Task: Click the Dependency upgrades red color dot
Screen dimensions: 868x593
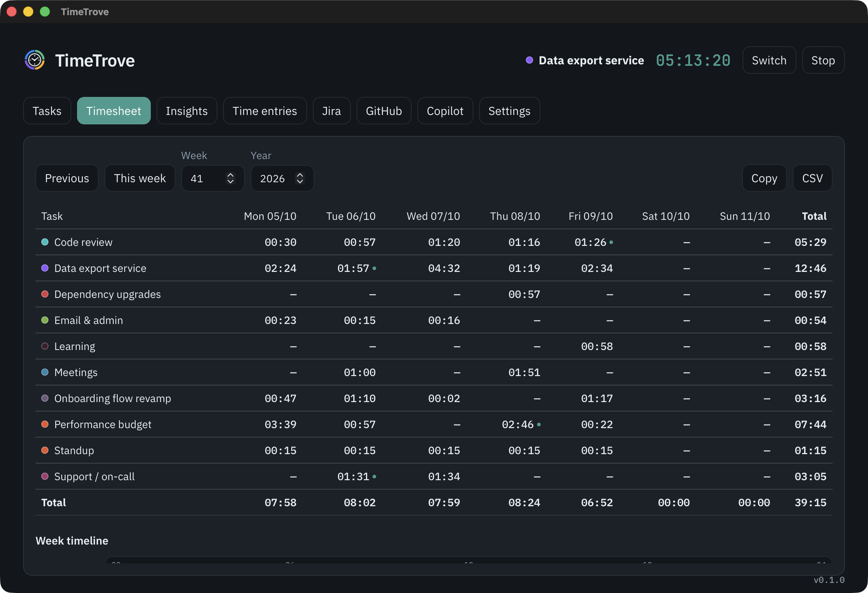Action: (x=45, y=294)
